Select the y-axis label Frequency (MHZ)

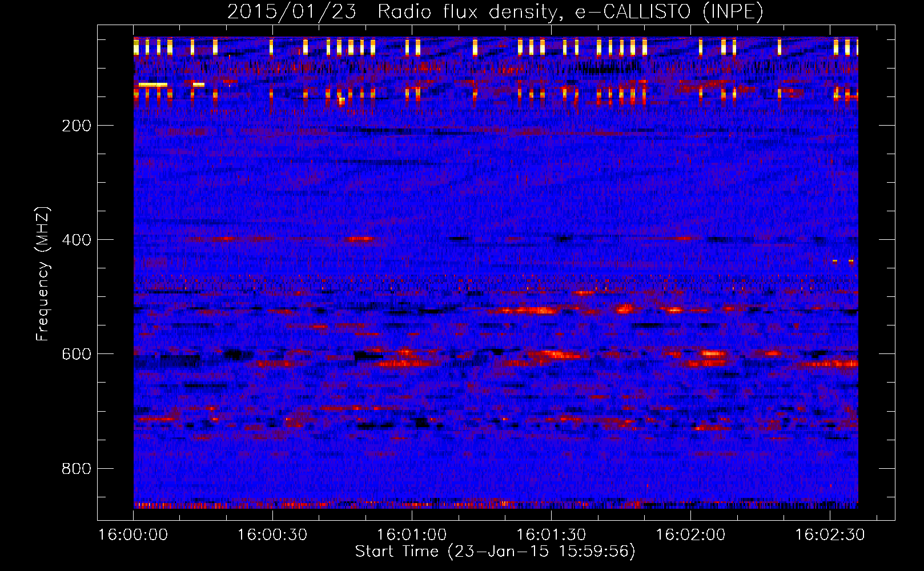[43, 274]
